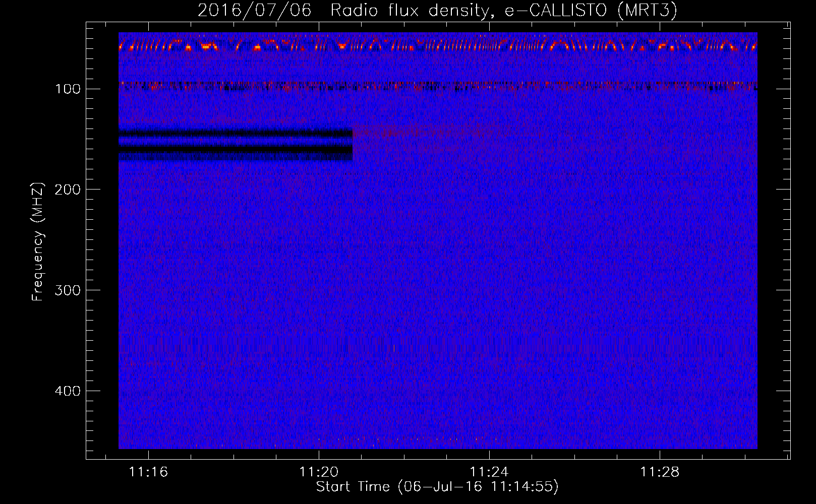Click the 11:16 time tick label
Image resolution: width=816 pixels, height=504 pixels.
point(148,472)
